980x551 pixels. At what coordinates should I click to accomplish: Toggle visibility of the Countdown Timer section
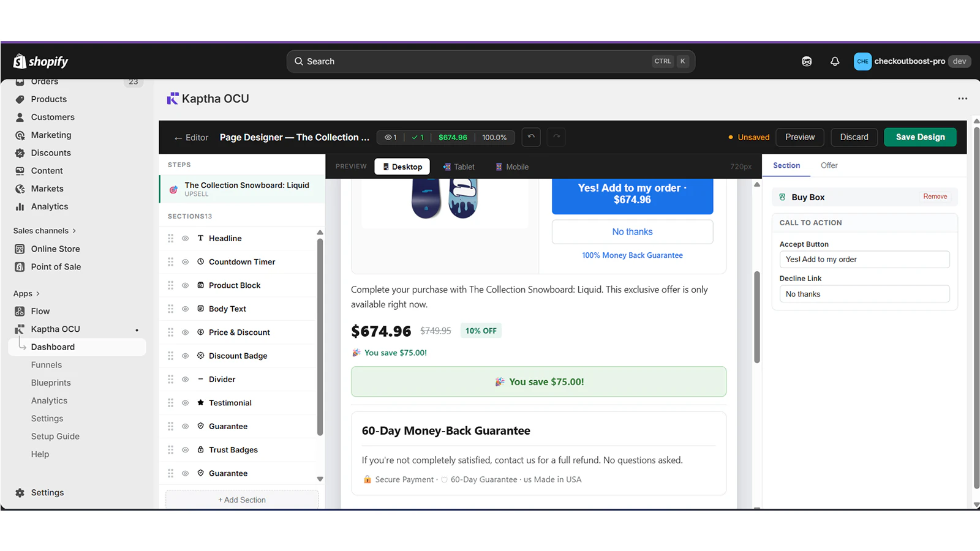185,262
